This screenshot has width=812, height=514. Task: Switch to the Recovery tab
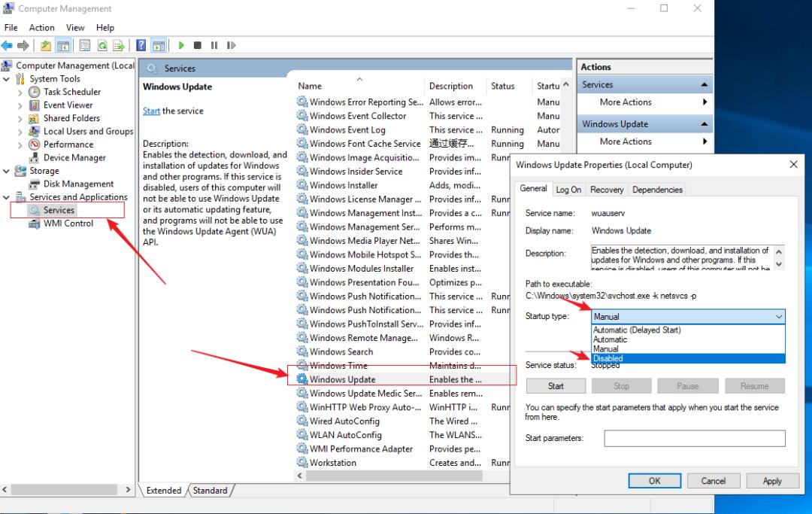[x=606, y=190]
